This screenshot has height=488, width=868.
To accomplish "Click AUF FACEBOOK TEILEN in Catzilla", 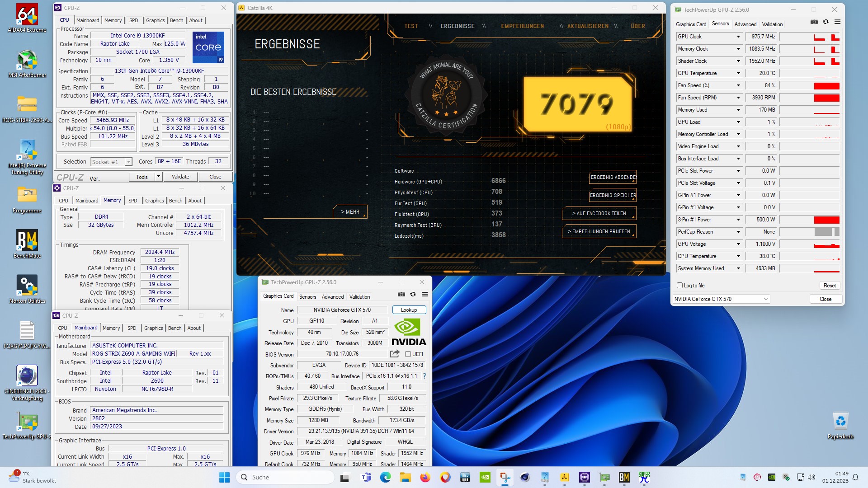I will point(599,213).
